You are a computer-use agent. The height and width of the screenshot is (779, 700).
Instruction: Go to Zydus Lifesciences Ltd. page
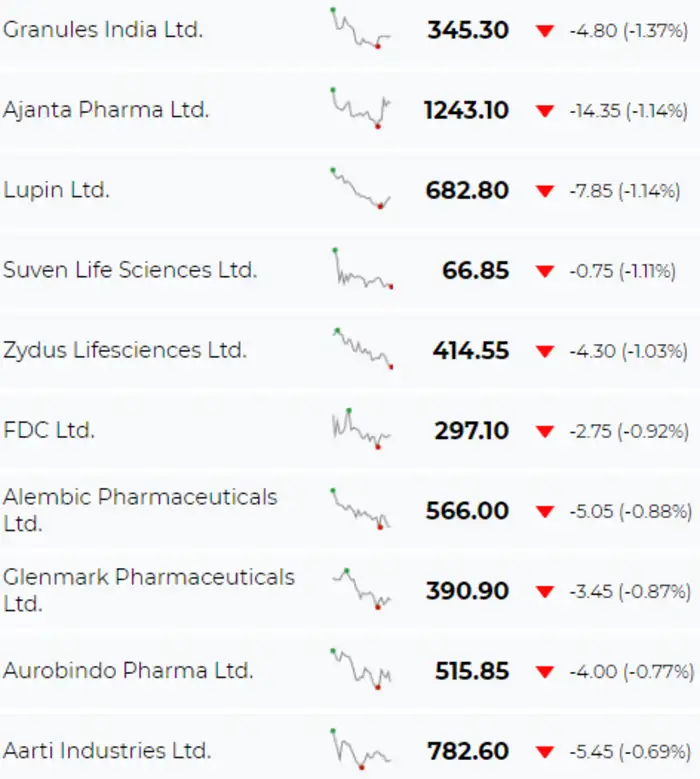(x=124, y=350)
